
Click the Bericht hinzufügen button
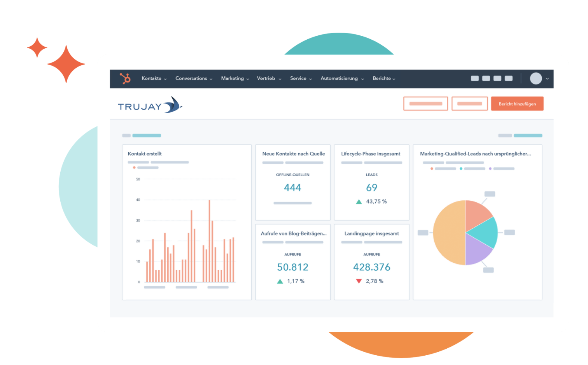(517, 104)
